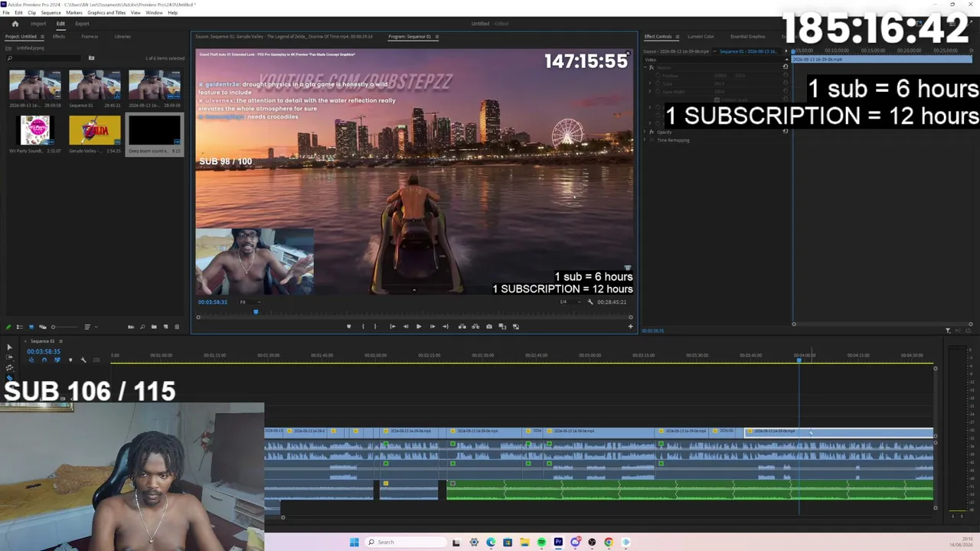Toggle Position animation stopwatch
Screen dimensions: 980x551
658,76
